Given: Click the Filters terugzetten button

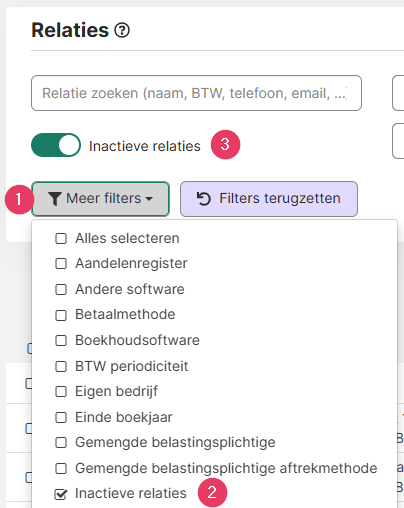Looking at the screenshot, I should pyautogui.click(x=269, y=199).
